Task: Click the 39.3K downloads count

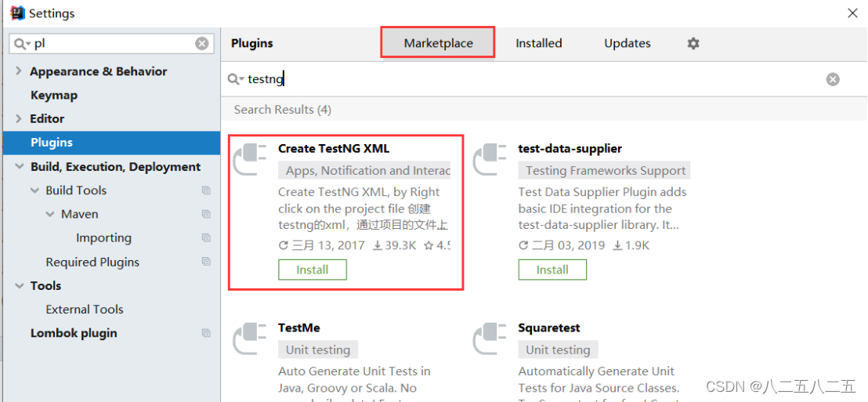Action: pos(394,245)
